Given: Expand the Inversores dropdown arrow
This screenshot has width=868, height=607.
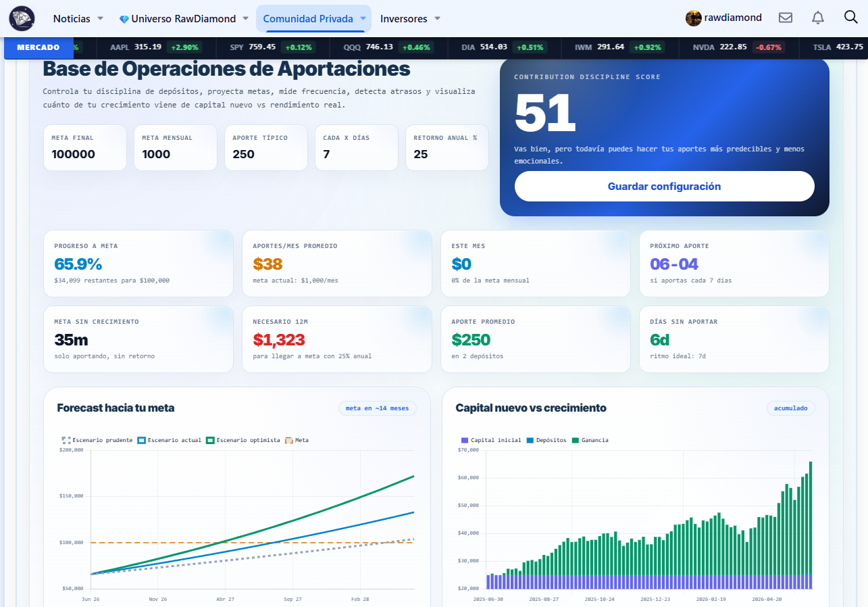Looking at the screenshot, I should pyautogui.click(x=437, y=19).
